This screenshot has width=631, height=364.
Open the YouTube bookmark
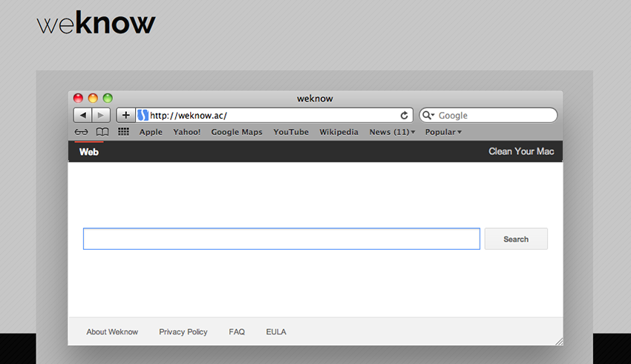click(291, 132)
